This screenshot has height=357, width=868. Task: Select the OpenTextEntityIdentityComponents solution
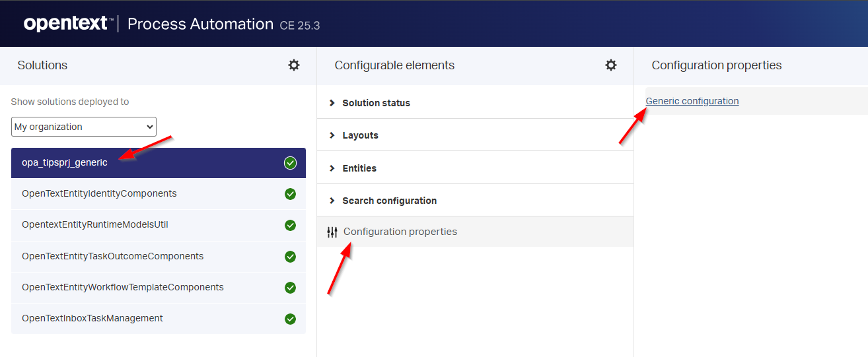pos(99,194)
